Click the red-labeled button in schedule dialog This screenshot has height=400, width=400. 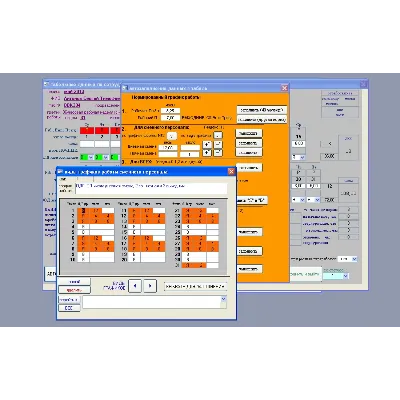(x=74, y=290)
